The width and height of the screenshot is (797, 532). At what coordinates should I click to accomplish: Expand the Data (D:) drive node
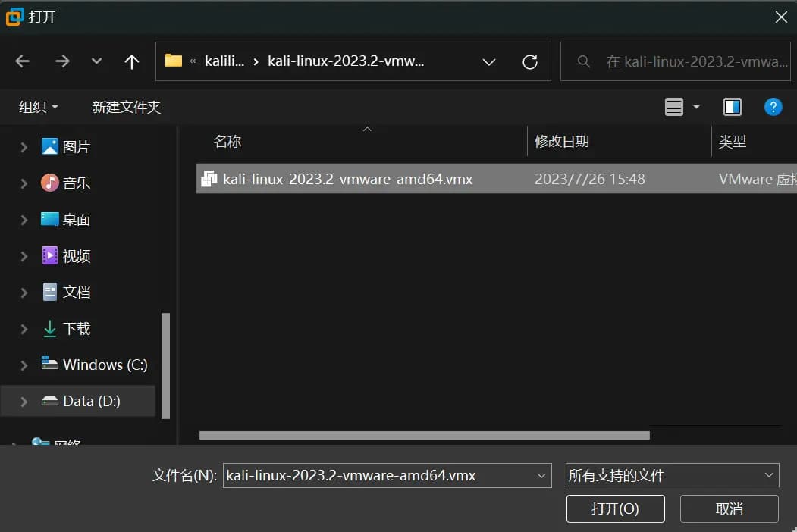point(24,402)
